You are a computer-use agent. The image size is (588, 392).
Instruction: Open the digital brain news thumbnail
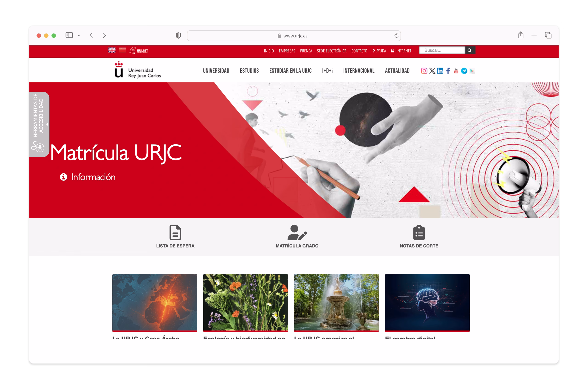(x=427, y=302)
